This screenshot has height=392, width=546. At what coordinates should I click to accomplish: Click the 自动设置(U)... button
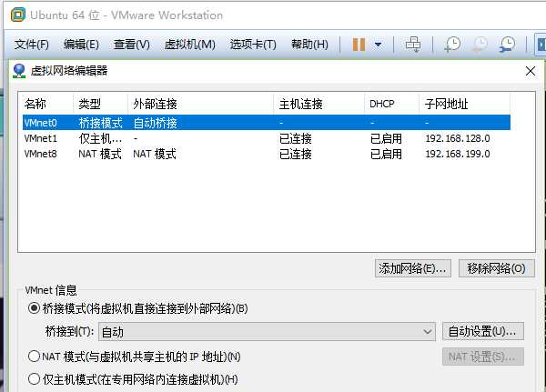(x=483, y=331)
